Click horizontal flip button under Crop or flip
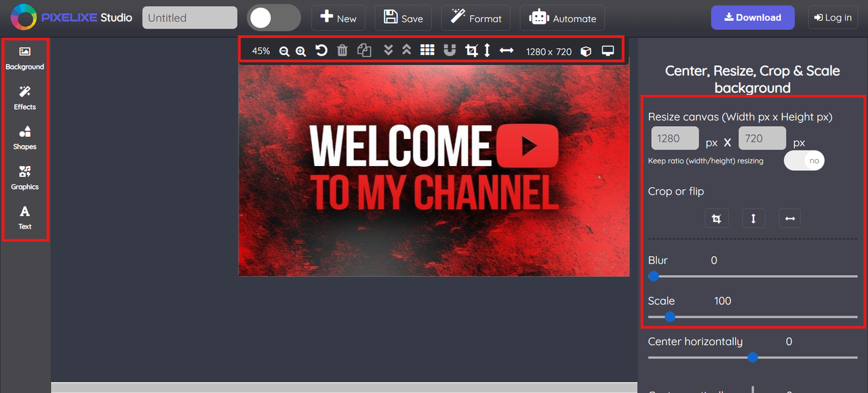868x393 pixels. coord(790,218)
